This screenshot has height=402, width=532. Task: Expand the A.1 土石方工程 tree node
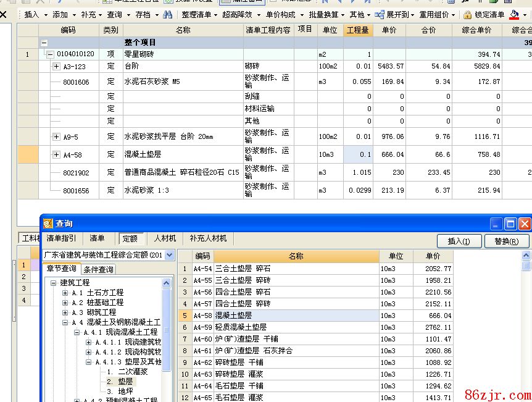coord(65,293)
